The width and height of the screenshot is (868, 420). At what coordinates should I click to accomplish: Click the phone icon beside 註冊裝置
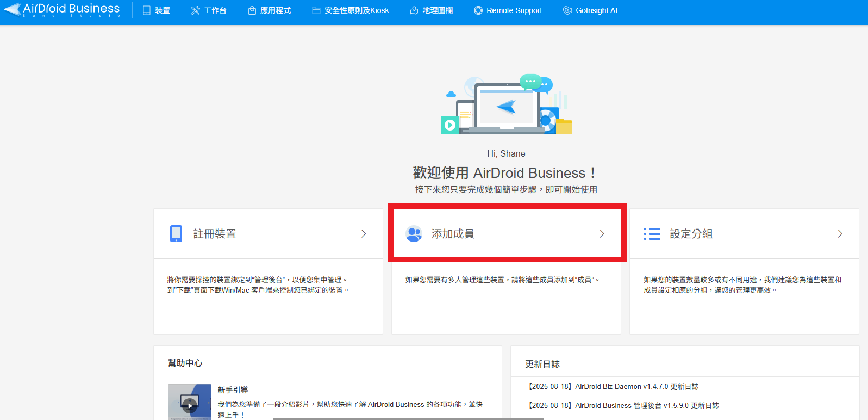tap(176, 233)
